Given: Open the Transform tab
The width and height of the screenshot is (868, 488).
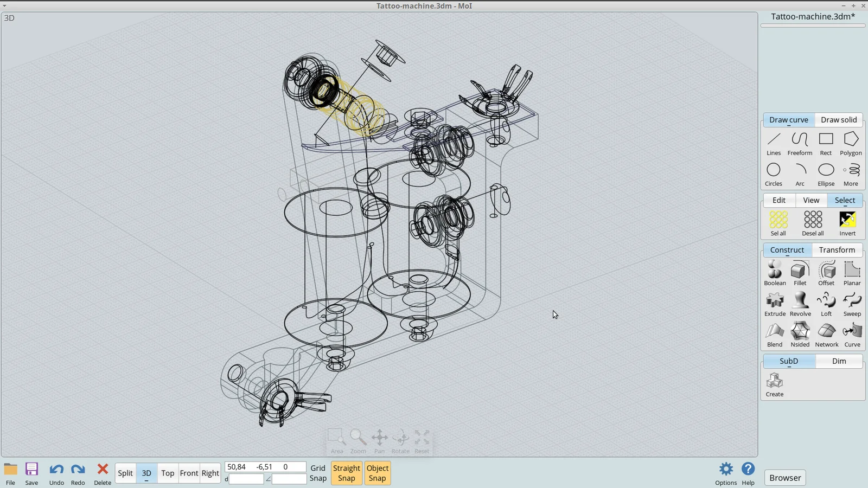Looking at the screenshot, I should pyautogui.click(x=837, y=250).
